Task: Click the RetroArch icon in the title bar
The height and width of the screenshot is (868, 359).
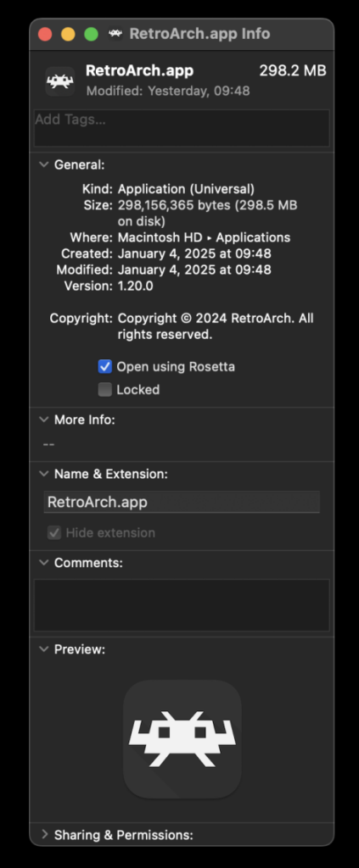Action: point(115,34)
